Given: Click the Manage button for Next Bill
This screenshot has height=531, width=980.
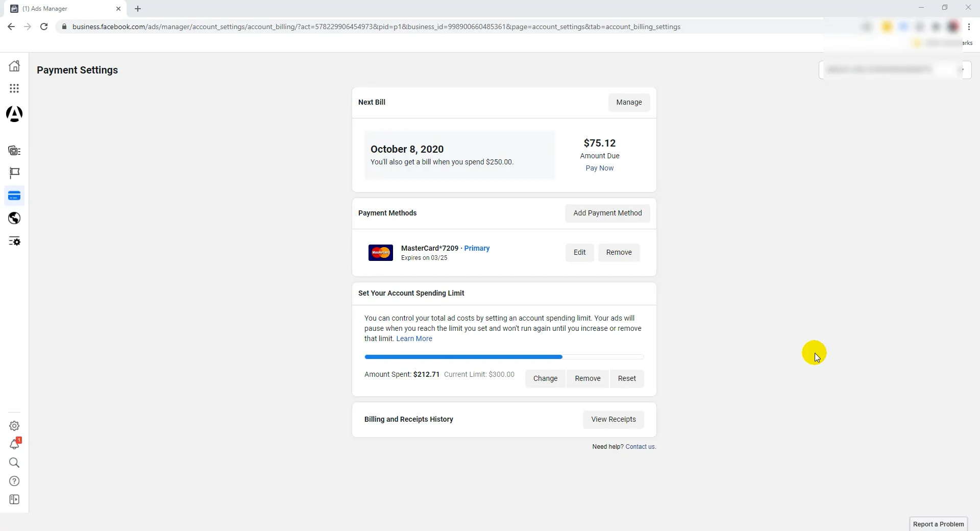Looking at the screenshot, I should click(x=629, y=103).
